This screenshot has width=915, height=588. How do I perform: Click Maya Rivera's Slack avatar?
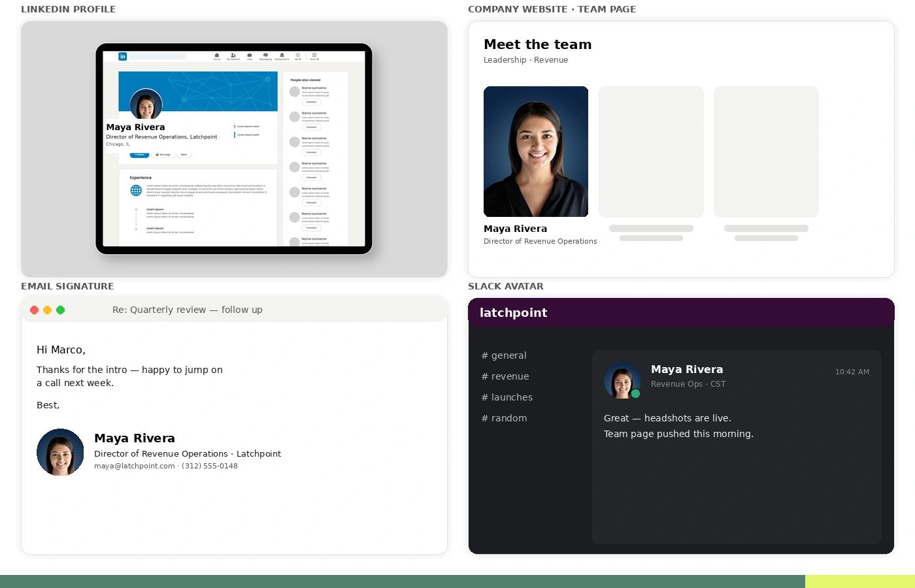pos(622,380)
